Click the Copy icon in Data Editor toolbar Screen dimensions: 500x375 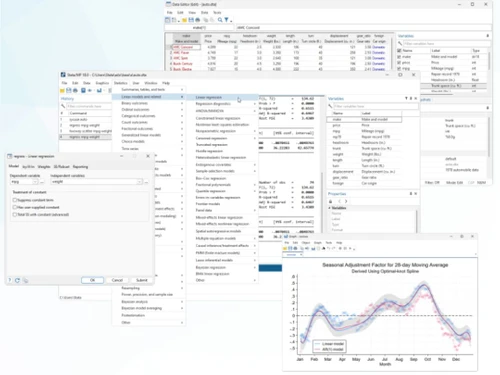(206, 20)
